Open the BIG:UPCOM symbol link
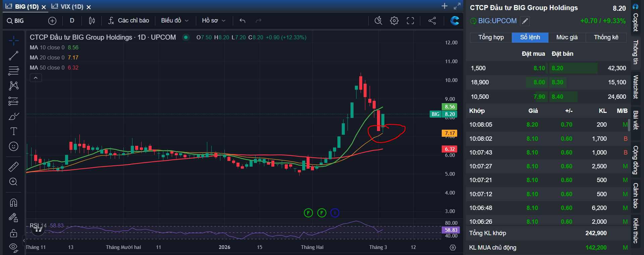 pos(497,21)
